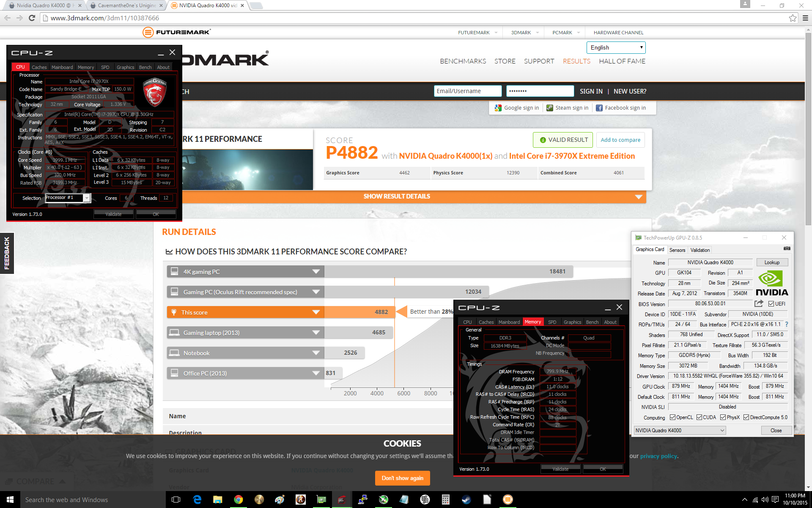Image resolution: width=812 pixels, height=508 pixels.
Task: Expand the Office PC (2013) row
Action: coord(315,373)
